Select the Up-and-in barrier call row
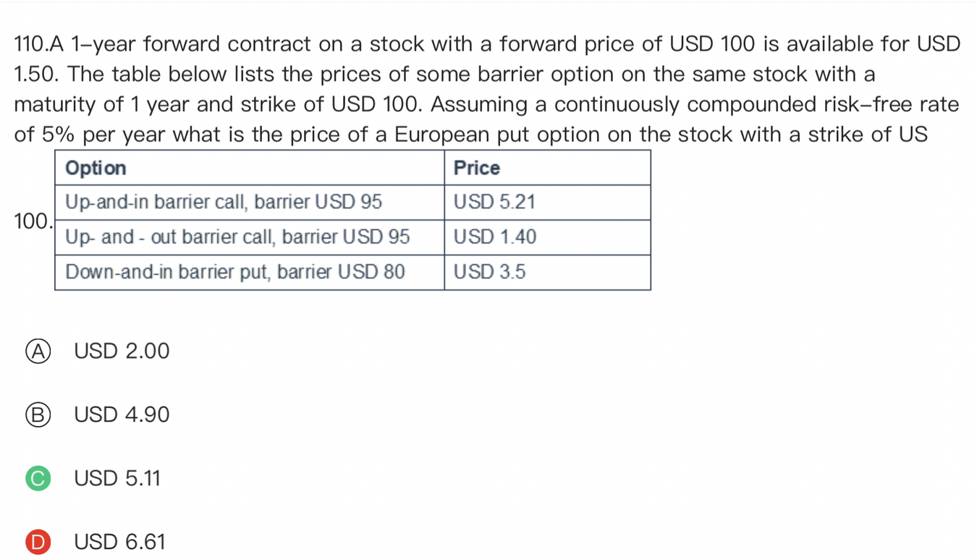 (x=223, y=203)
